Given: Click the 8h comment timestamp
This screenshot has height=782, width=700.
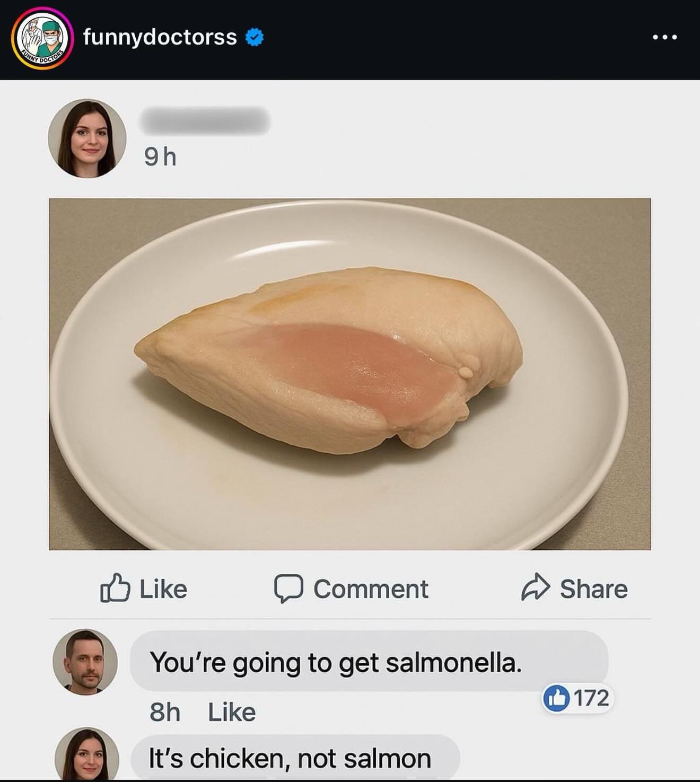Looking at the screenshot, I should [165, 712].
